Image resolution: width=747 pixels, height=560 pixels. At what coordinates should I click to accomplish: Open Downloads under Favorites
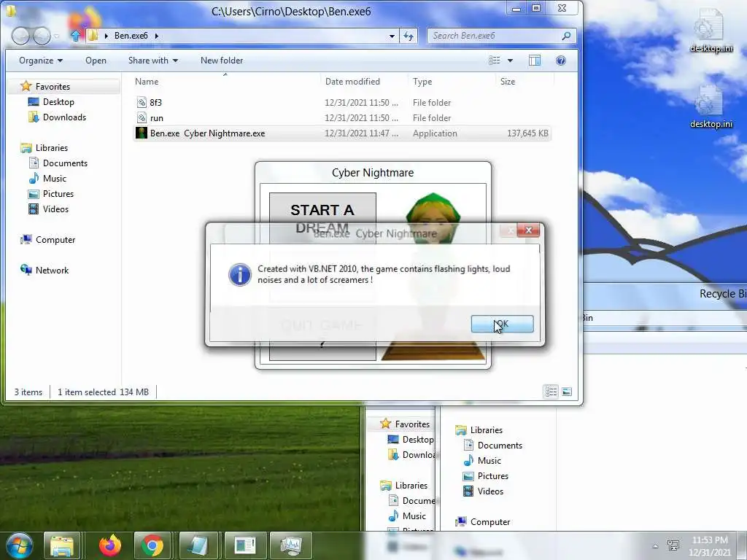[64, 117]
